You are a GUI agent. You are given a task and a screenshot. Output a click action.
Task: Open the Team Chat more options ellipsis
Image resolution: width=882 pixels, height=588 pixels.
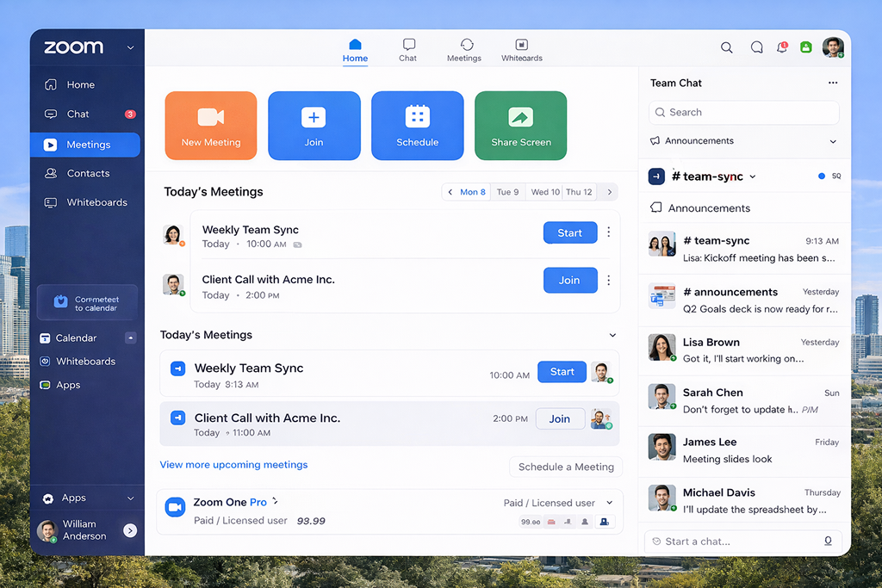832,84
